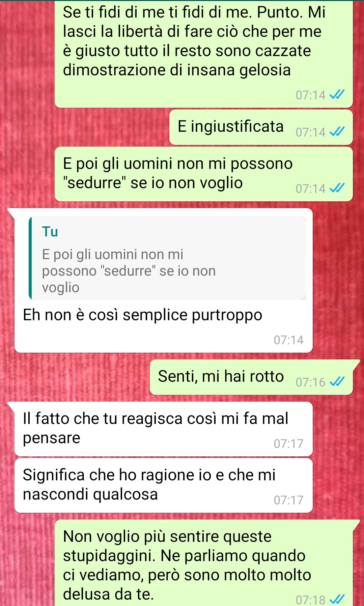Tap quoted text 'possono "sedurre" se io non'
The width and height of the screenshot is (364, 606).
click(129, 271)
